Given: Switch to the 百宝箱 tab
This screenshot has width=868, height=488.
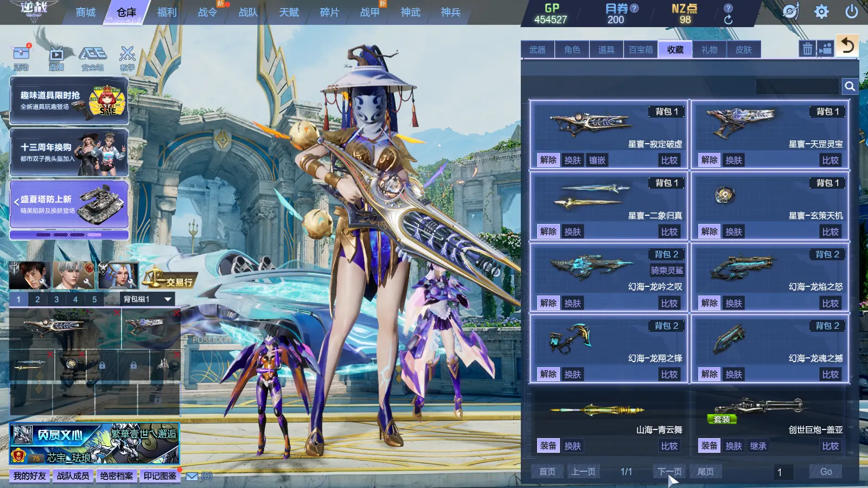Looking at the screenshot, I should coord(641,49).
